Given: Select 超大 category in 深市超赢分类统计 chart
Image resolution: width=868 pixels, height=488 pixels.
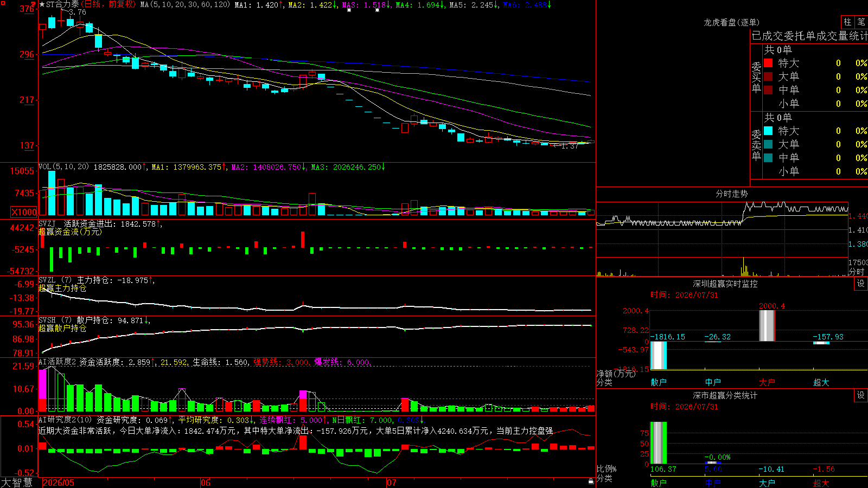Looking at the screenshot, I should pyautogui.click(x=821, y=483).
